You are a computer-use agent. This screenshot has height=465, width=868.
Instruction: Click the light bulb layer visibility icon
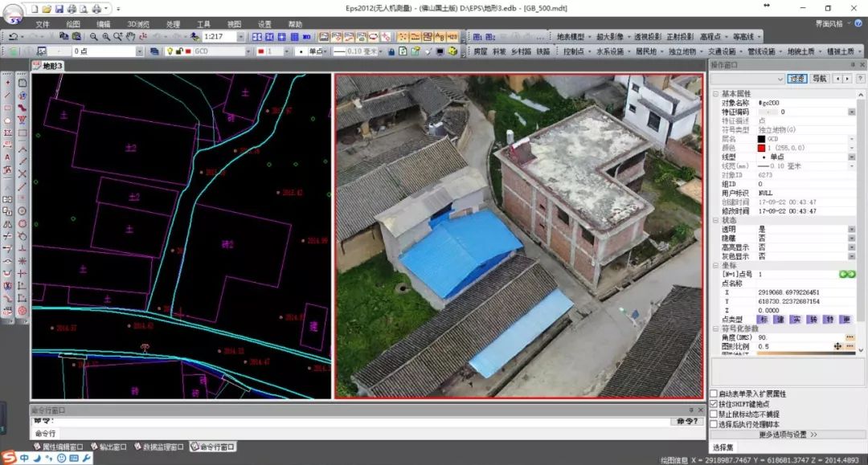pos(170,51)
